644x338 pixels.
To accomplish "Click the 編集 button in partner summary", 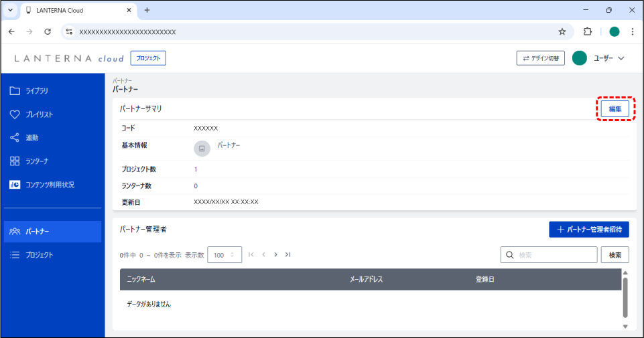I will 615,108.
